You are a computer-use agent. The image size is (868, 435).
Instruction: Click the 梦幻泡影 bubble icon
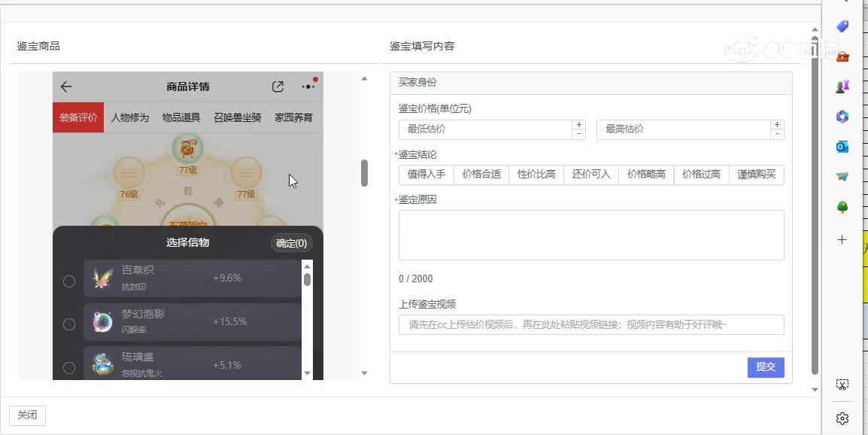coord(103,322)
